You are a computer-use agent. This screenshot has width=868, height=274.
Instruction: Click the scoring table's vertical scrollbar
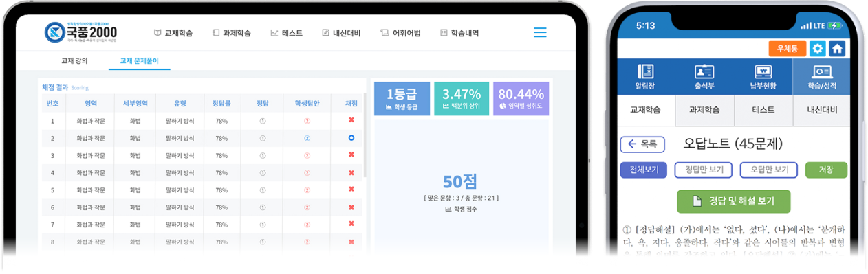pyautogui.click(x=364, y=135)
